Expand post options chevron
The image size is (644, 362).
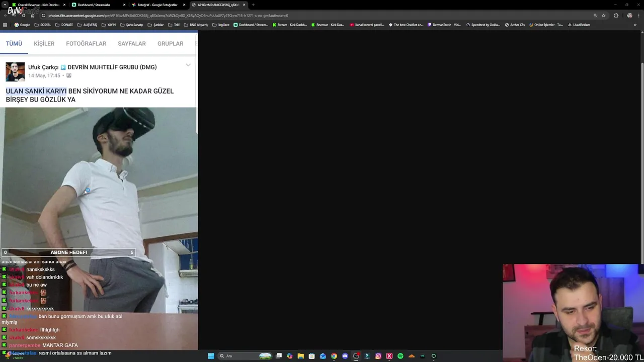pos(188,65)
